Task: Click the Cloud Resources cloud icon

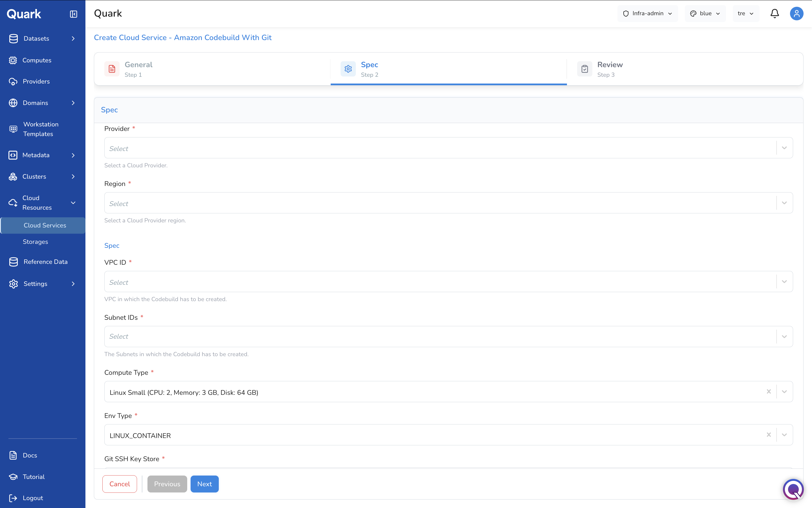Action: (x=13, y=203)
